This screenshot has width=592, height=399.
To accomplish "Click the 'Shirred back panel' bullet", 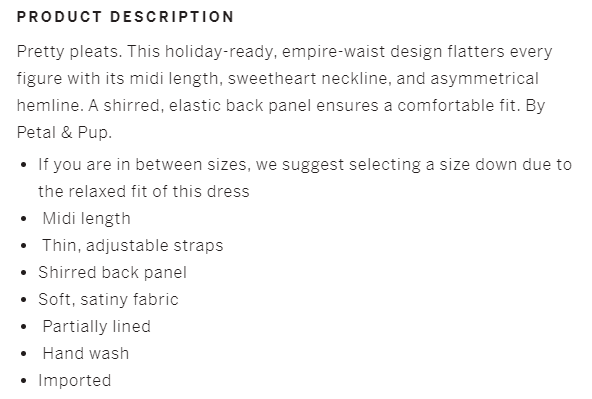I will (112, 273).
